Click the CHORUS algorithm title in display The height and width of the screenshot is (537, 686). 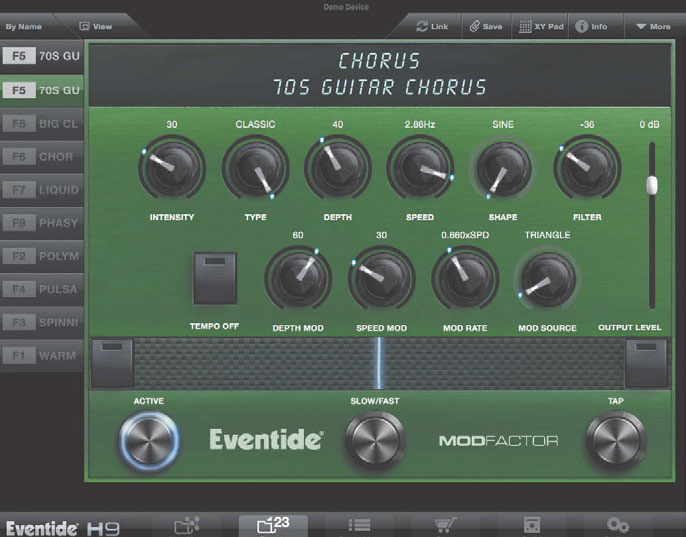[379, 61]
